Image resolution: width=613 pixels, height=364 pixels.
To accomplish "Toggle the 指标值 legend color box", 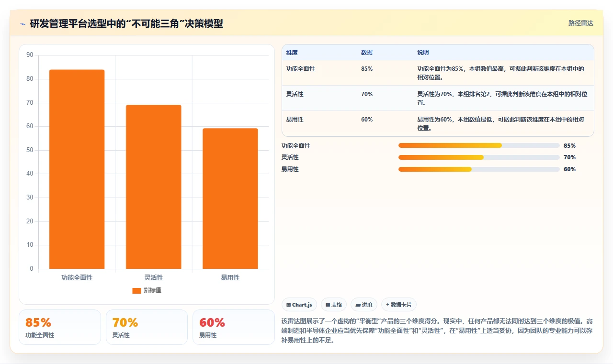I will point(136,290).
